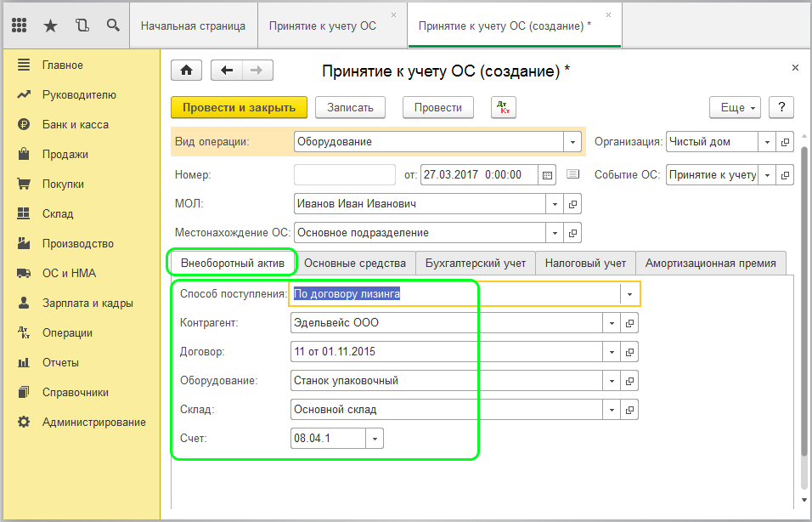This screenshot has height=522, width=812.
Task: Expand the Вид операции dropdown
Action: point(573,142)
